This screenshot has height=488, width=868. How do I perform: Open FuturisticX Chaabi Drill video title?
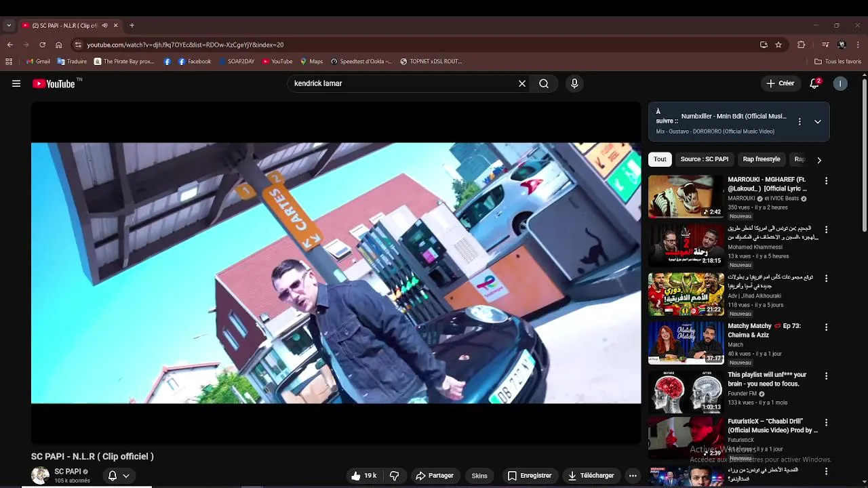[x=772, y=426]
